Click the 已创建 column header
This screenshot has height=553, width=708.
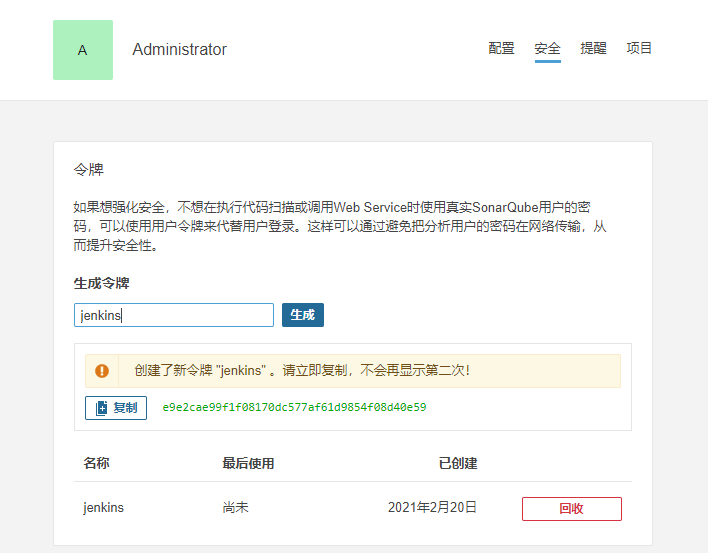tap(458, 463)
